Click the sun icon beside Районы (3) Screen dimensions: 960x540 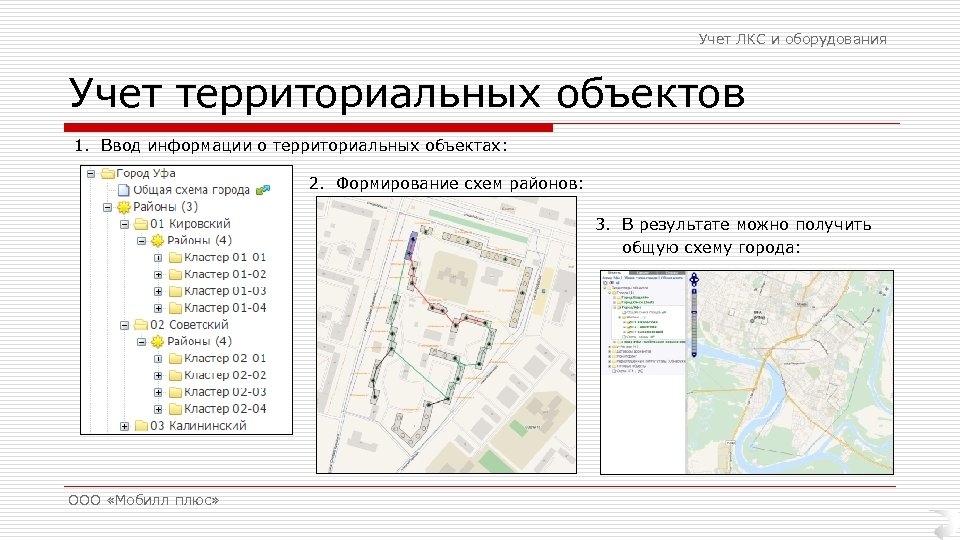click(125, 207)
